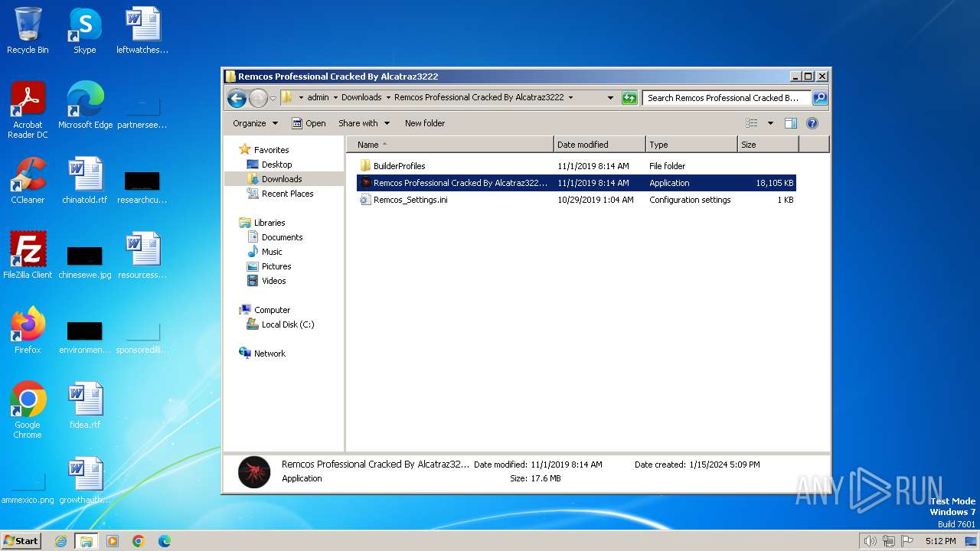Sort by Type column header
980x551 pixels.
(x=691, y=145)
